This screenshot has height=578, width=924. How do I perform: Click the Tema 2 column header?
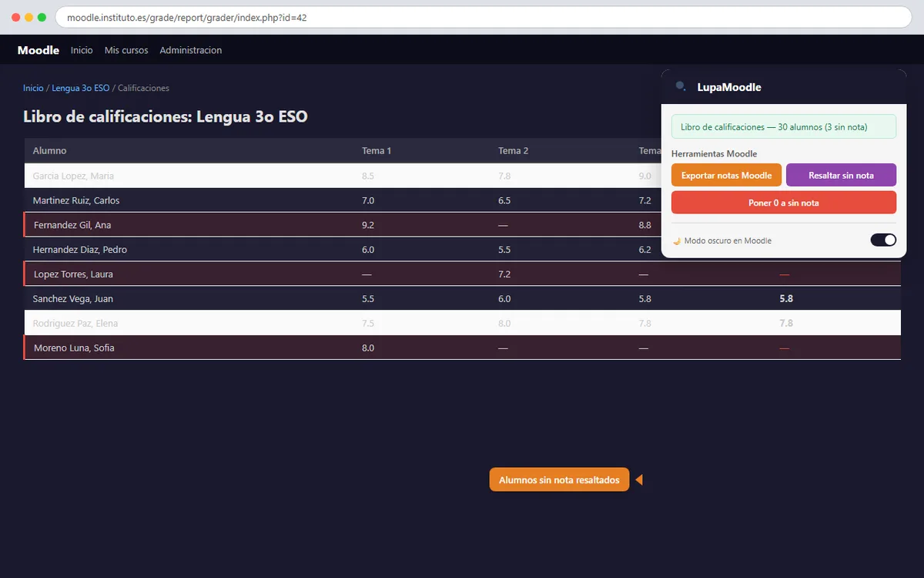tap(514, 151)
